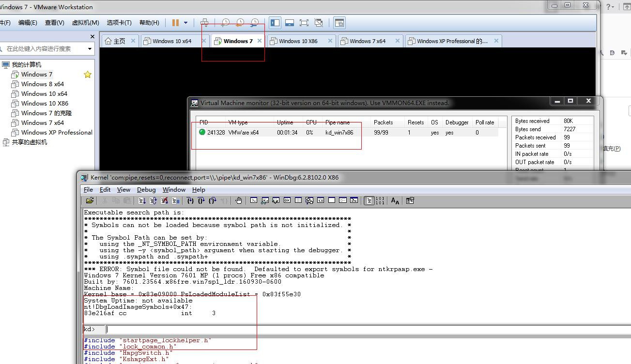Select the kd_win7x86 row in VM monitor
631x364 pixels.
click(339, 133)
